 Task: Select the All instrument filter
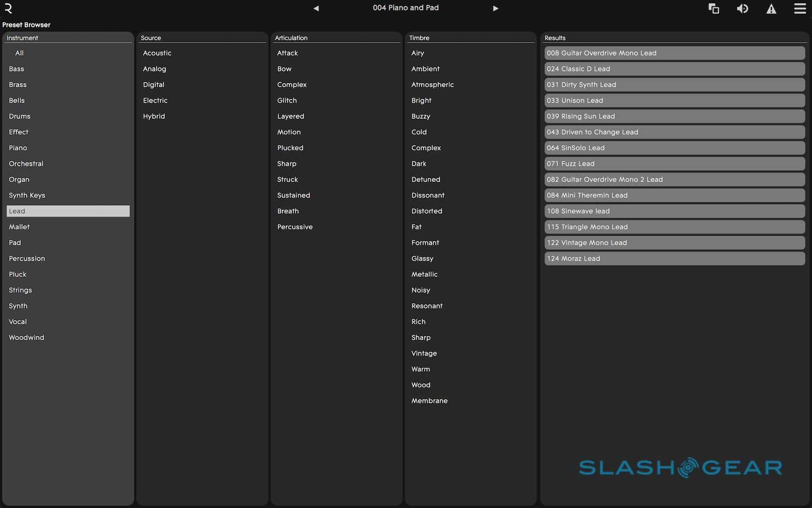19,53
